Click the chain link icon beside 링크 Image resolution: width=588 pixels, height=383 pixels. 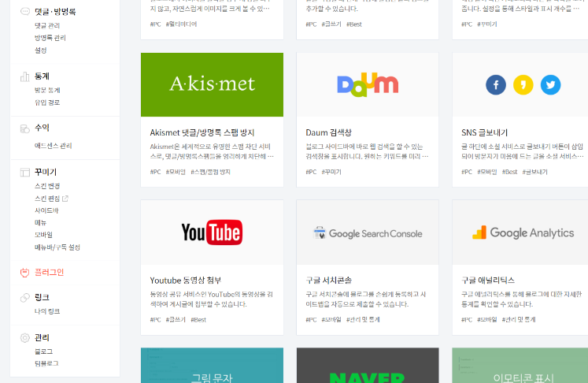click(x=24, y=298)
